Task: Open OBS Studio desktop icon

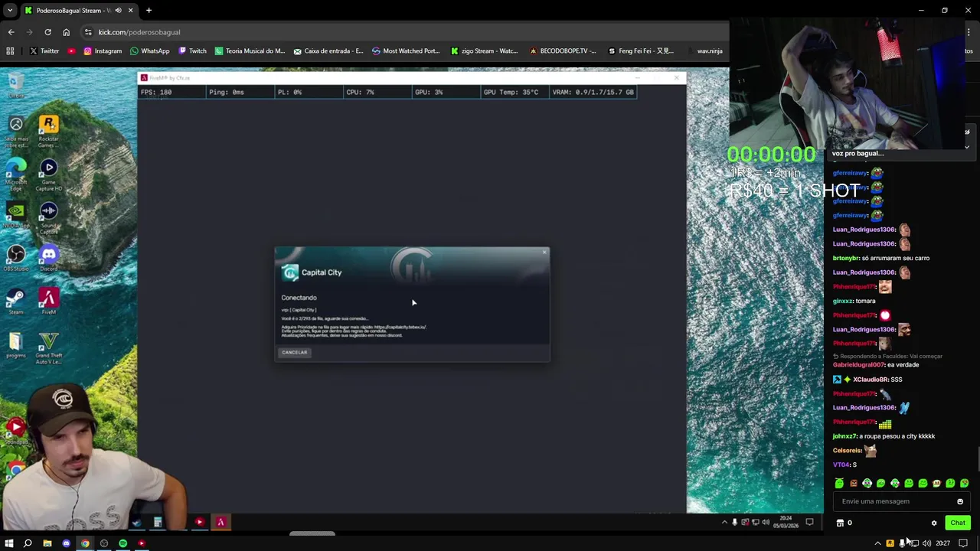Action: [16, 259]
